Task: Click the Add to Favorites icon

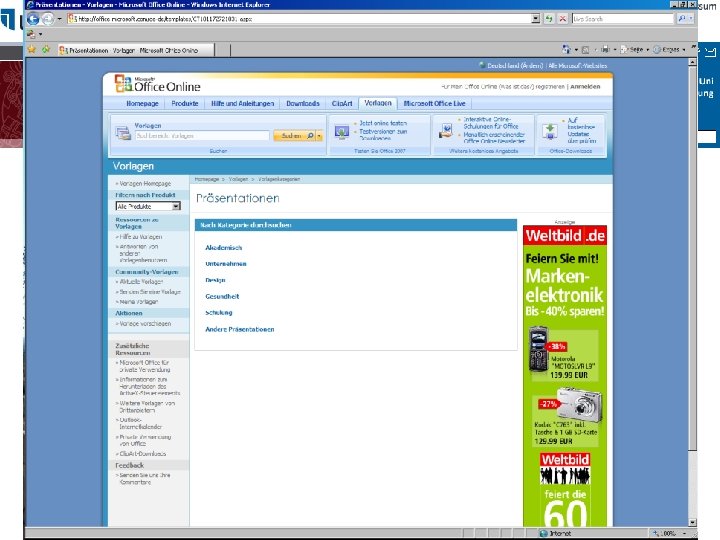Action: tap(46, 49)
